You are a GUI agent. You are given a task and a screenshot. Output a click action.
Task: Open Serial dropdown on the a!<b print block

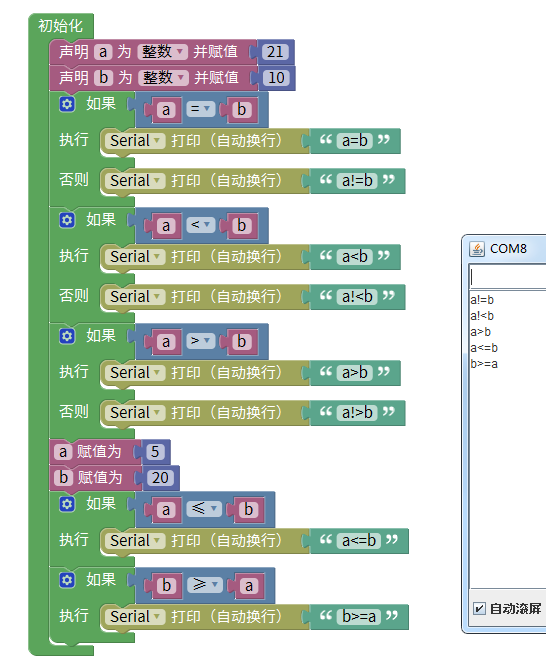point(135,296)
